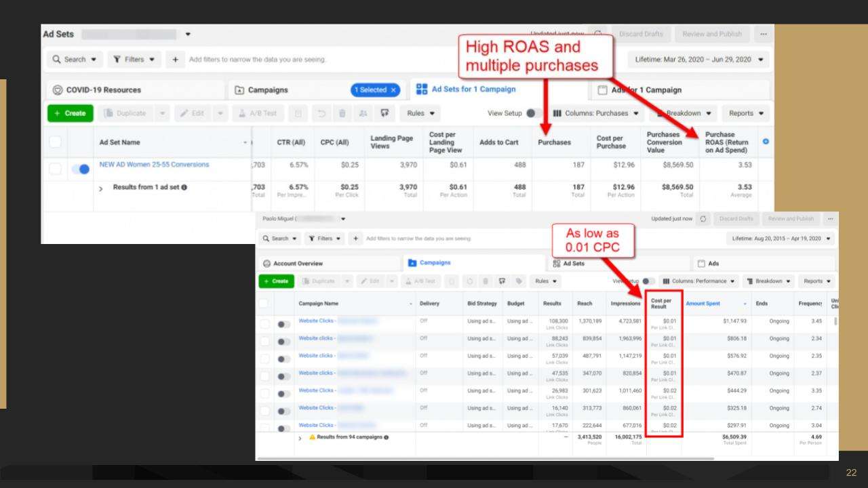Screen dimensions: 868x488
Task: Open Columns: Performance dropdown
Action: 698,281
